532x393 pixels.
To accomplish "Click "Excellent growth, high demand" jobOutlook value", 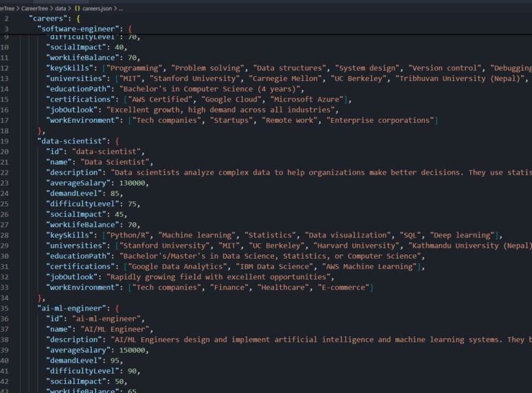I will click(220, 110).
